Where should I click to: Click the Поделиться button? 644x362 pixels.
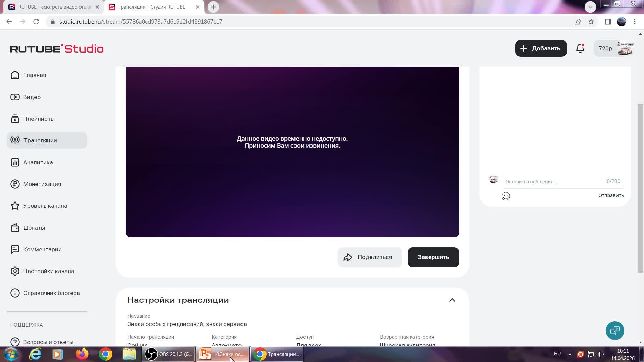[370, 257]
